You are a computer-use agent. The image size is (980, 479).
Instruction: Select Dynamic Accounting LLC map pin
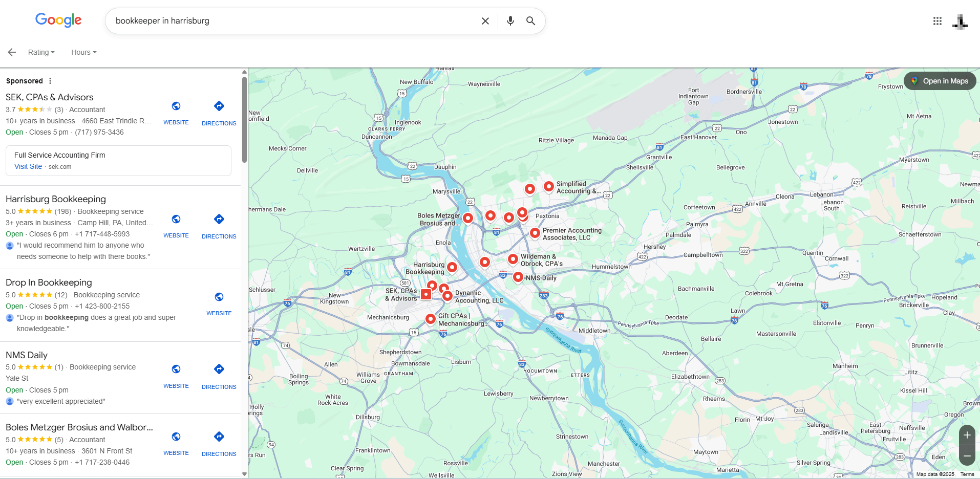pyautogui.click(x=447, y=295)
